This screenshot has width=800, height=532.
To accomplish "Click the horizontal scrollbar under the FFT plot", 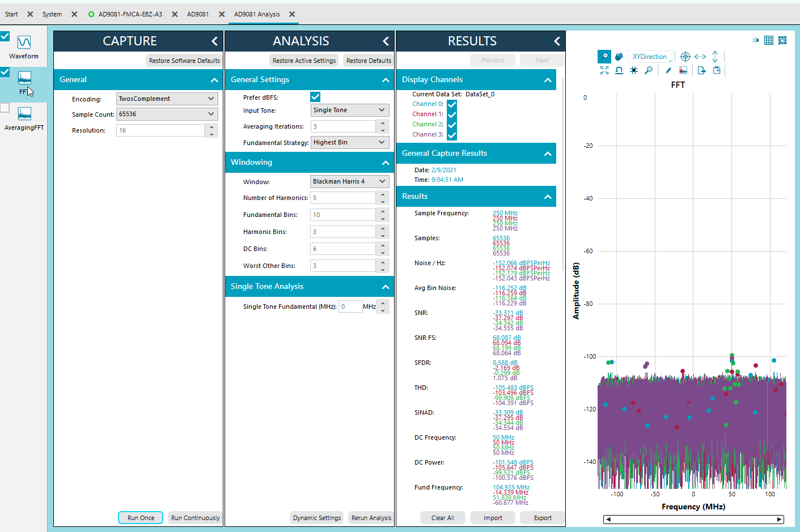I will coord(693,519).
